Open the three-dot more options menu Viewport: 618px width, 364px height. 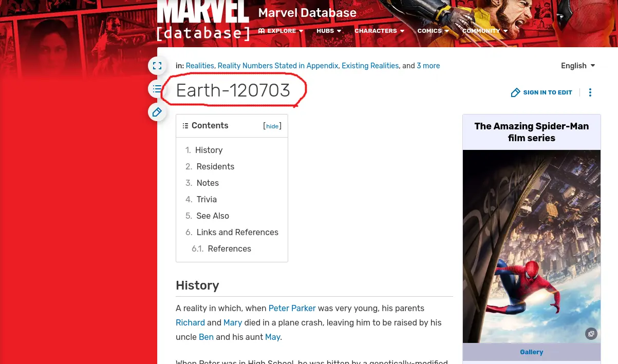coord(590,92)
